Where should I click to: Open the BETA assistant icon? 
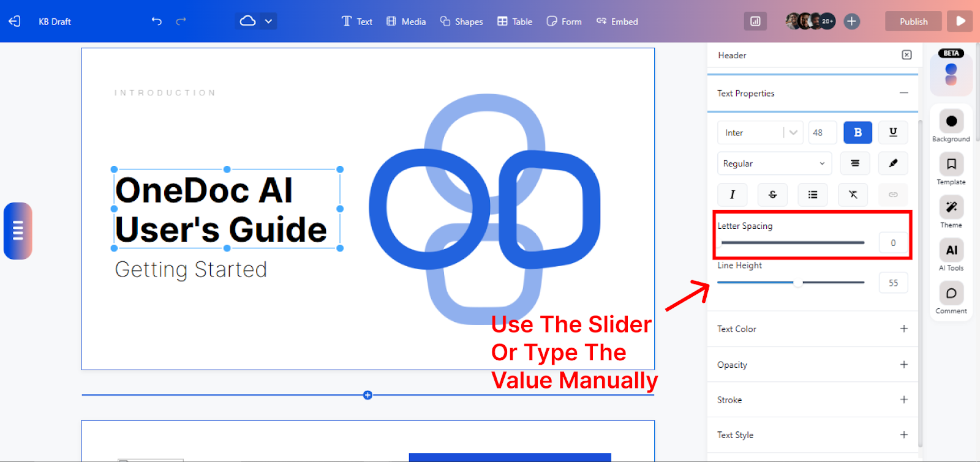click(951, 73)
